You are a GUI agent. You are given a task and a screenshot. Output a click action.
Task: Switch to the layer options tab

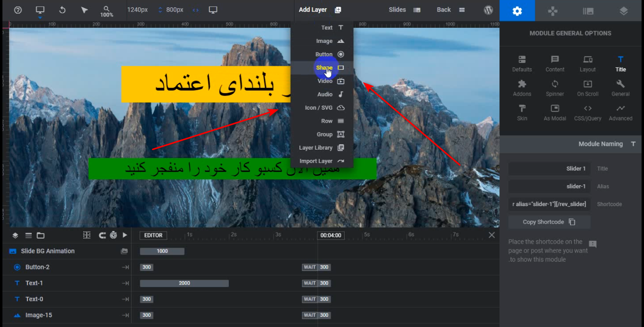624,11
